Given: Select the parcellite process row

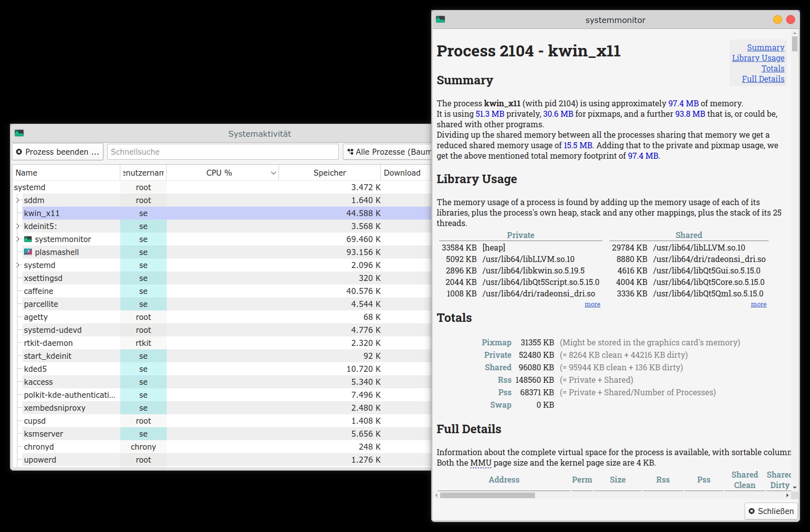Looking at the screenshot, I should (221, 304).
